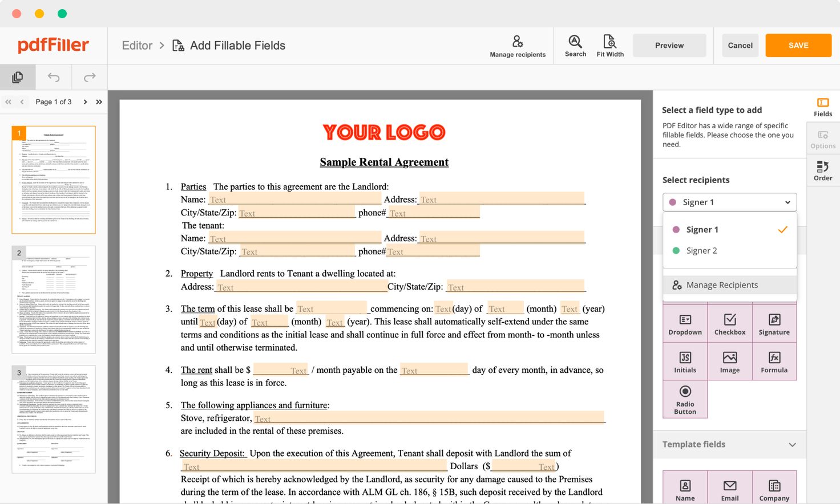Screen dimensions: 840x504
Task: Open the Order tab
Action: (822, 170)
